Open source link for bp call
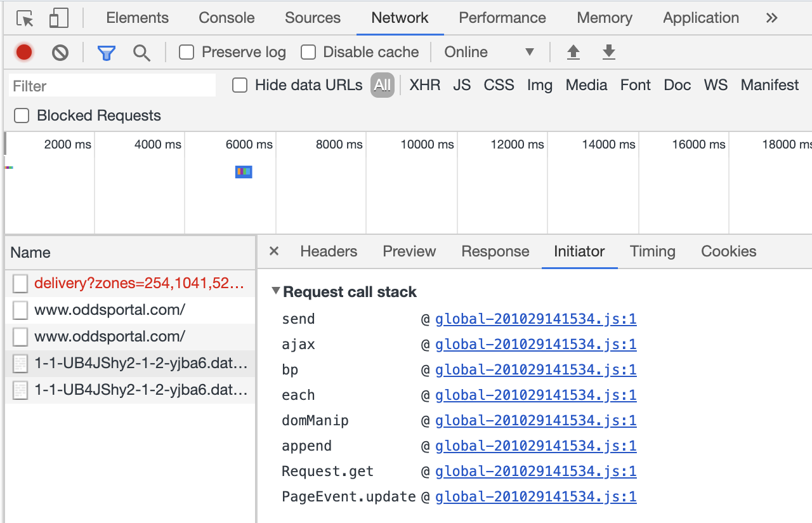 click(536, 370)
